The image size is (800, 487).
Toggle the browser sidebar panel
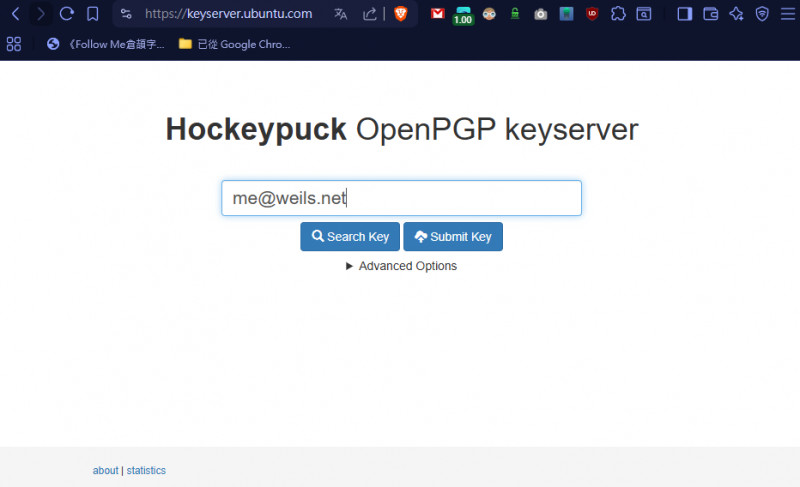685,14
